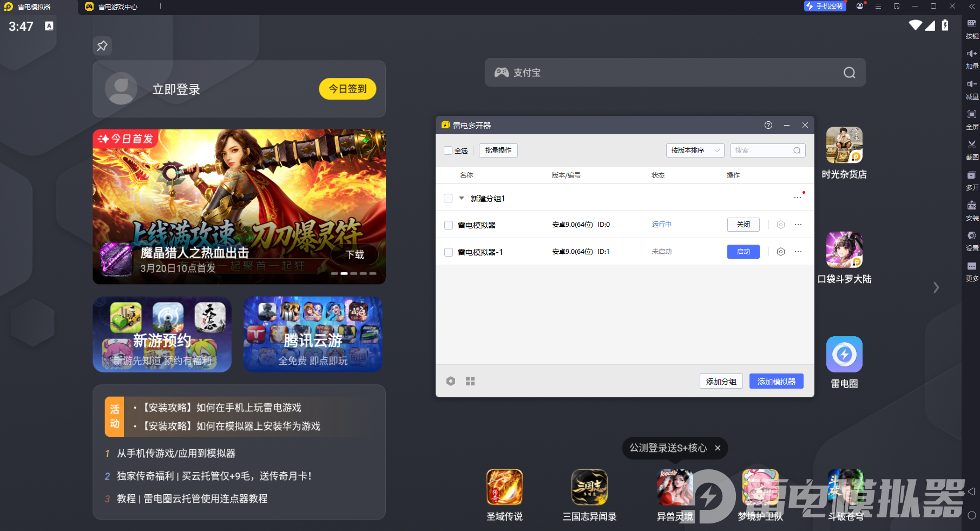Click the search magnifier in 支付宝 bar
Screen dimensions: 980x531
[x=850, y=73]
